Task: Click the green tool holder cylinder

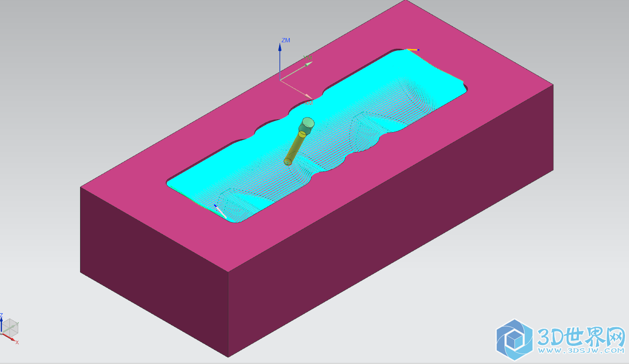Action: click(306, 125)
